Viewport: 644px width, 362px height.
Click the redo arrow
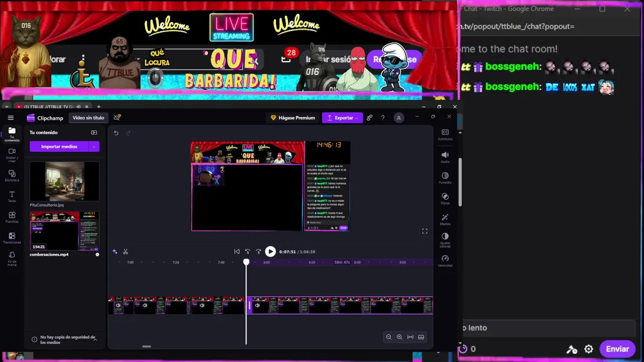coord(128,133)
